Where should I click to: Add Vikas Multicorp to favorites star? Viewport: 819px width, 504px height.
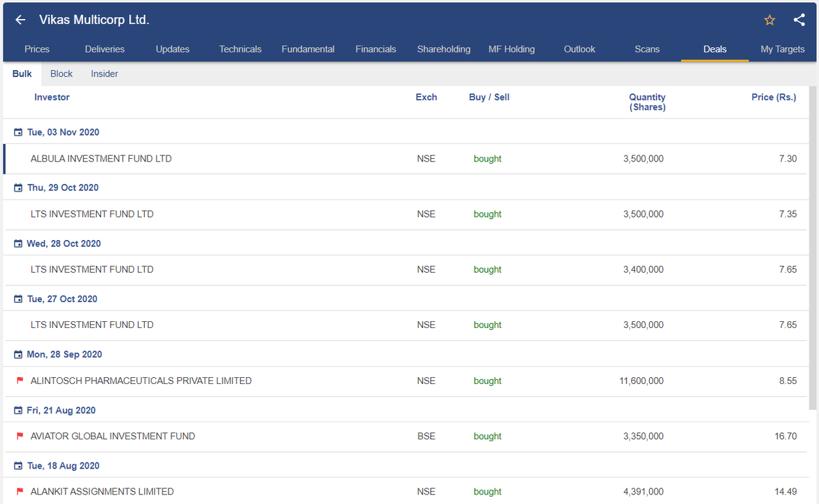click(770, 20)
